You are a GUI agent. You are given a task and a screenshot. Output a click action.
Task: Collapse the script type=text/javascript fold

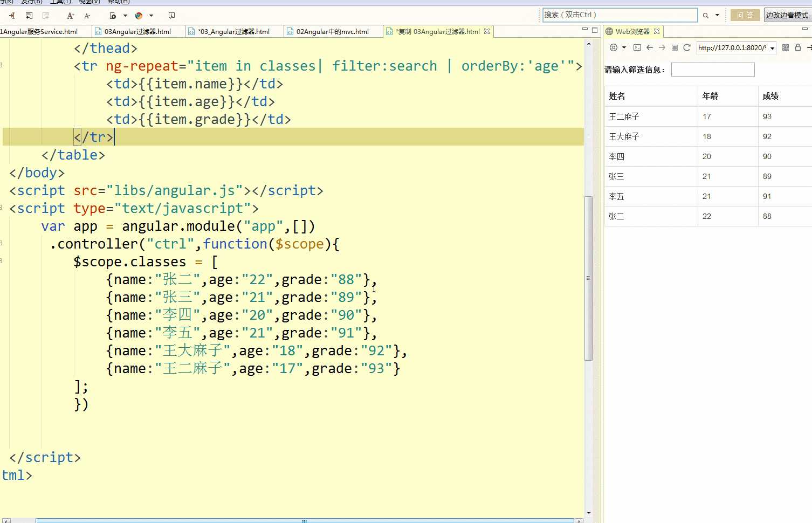(2, 208)
